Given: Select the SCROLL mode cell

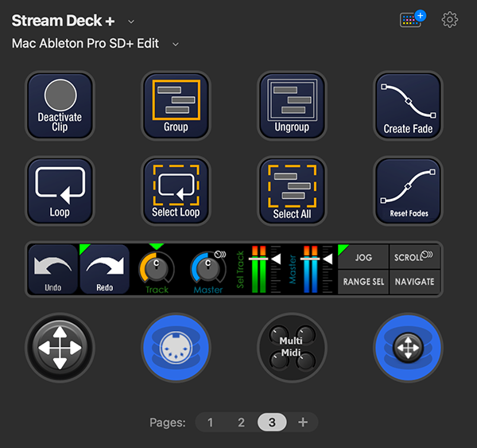Looking at the screenshot, I should (x=415, y=257).
